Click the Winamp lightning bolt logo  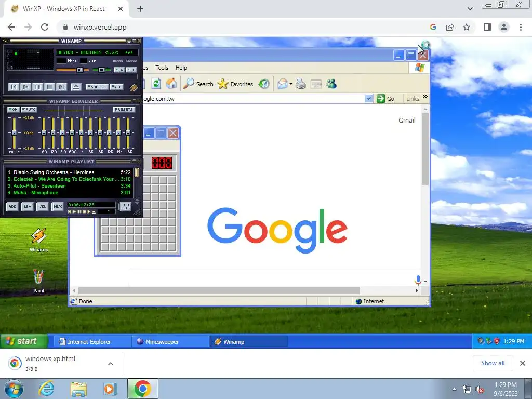click(x=134, y=87)
